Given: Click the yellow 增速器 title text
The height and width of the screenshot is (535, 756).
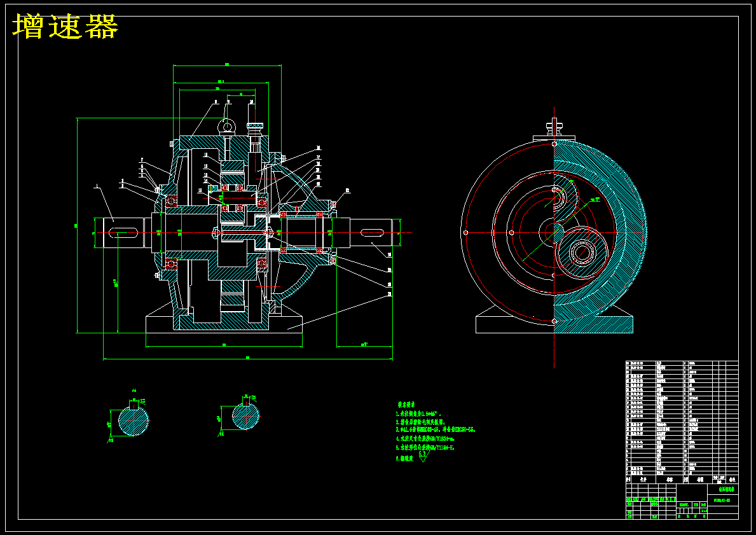Looking at the screenshot, I should click(x=65, y=26).
